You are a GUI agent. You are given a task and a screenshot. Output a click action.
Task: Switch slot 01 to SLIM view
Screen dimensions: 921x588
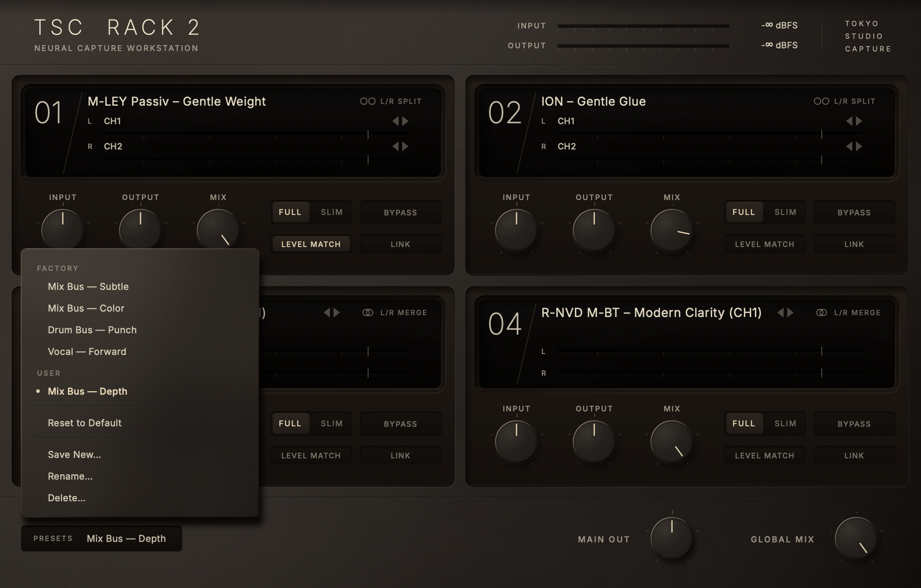point(332,212)
